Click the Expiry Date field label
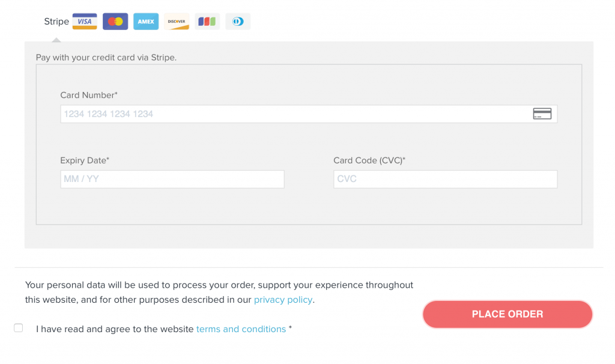This screenshot has height=364, width=615. click(84, 160)
